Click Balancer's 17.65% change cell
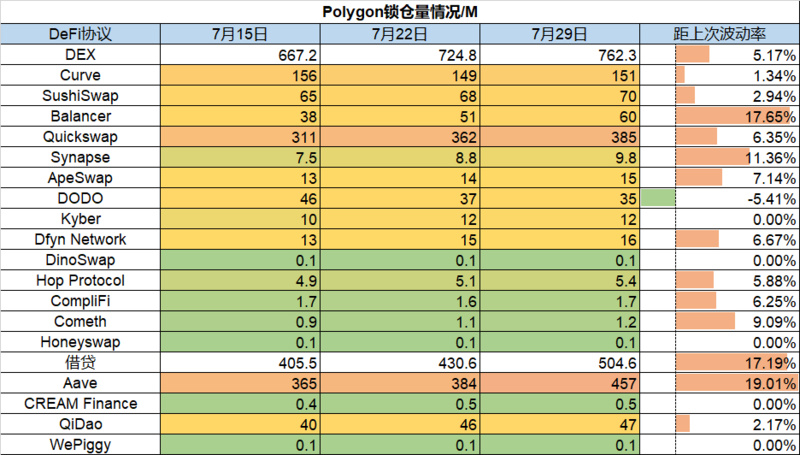This screenshot has height=455, width=800. tap(719, 116)
